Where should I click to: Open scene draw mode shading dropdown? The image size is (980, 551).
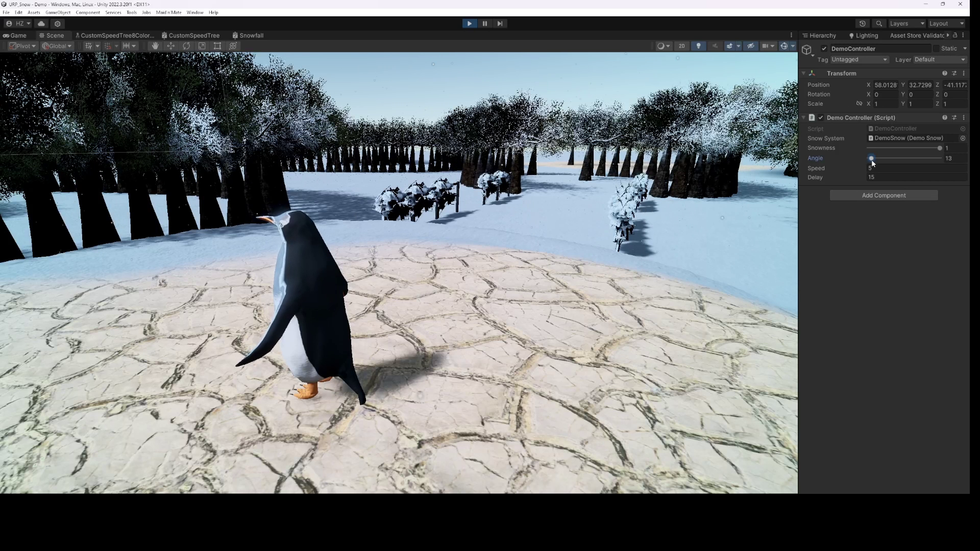click(x=664, y=46)
